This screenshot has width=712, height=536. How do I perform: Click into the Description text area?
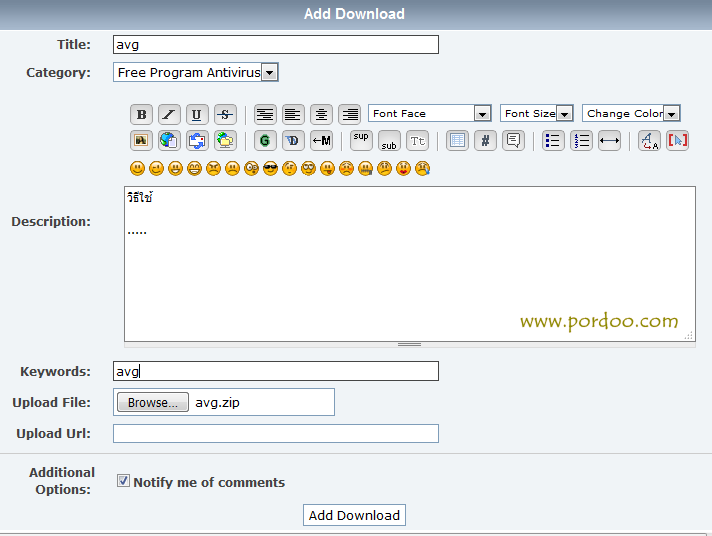coord(410,263)
